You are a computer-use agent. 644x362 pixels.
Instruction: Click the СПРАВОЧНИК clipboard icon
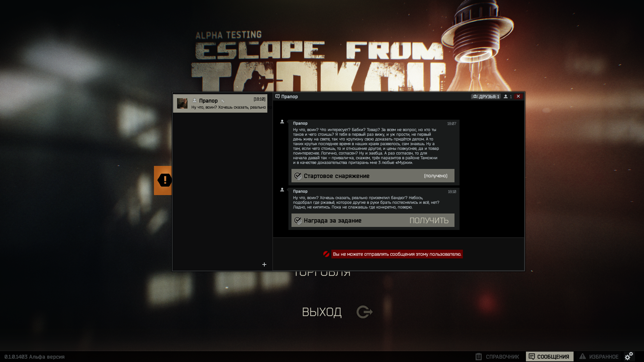(479, 357)
